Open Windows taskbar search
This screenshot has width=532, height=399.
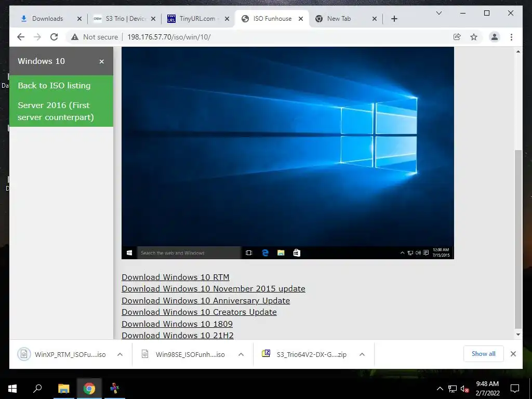click(x=37, y=389)
